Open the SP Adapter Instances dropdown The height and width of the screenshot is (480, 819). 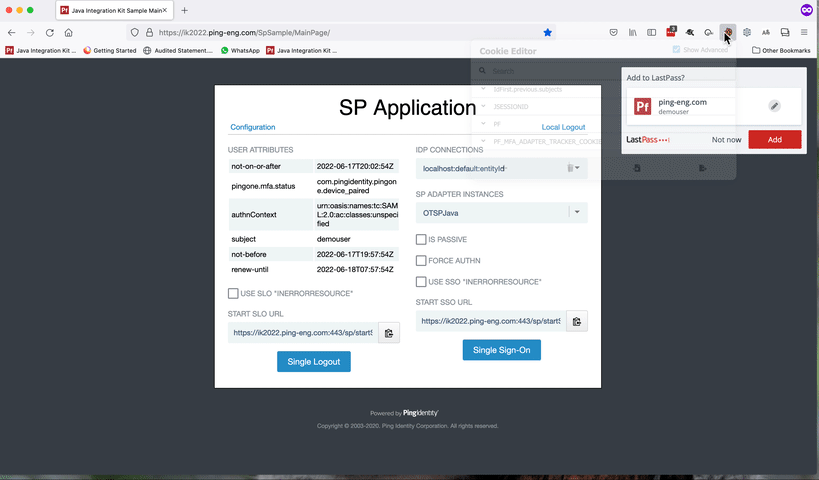(501, 213)
